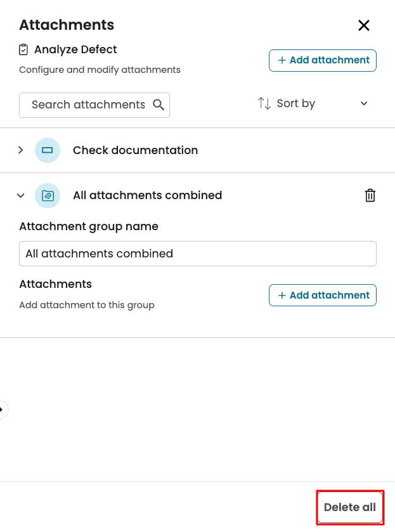Click the arrow handle on the left edge
This screenshot has height=532, width=395.
[2, 410]
